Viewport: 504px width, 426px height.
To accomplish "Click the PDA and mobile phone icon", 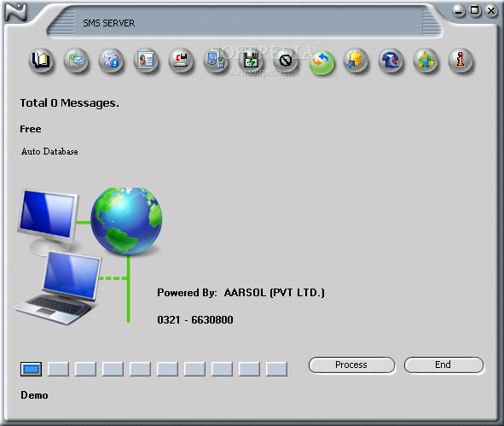I will pos(216,61).
